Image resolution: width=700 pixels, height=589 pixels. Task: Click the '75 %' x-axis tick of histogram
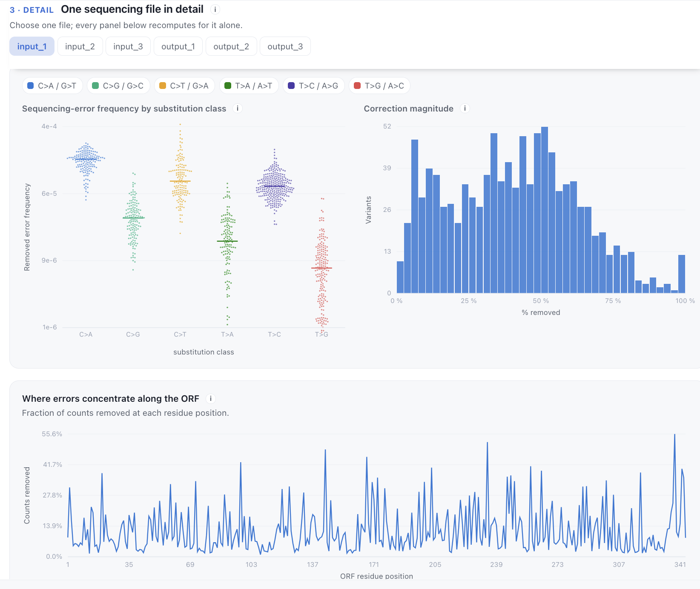613,301
